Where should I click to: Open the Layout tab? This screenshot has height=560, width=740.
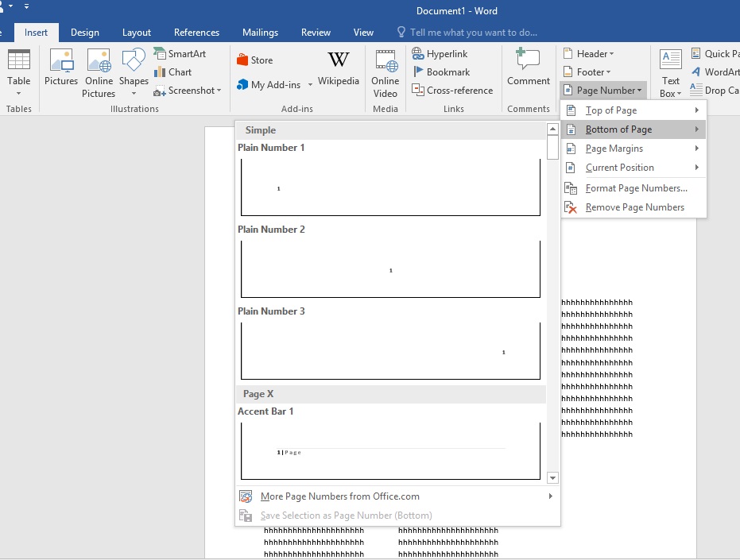click(137, 33)
